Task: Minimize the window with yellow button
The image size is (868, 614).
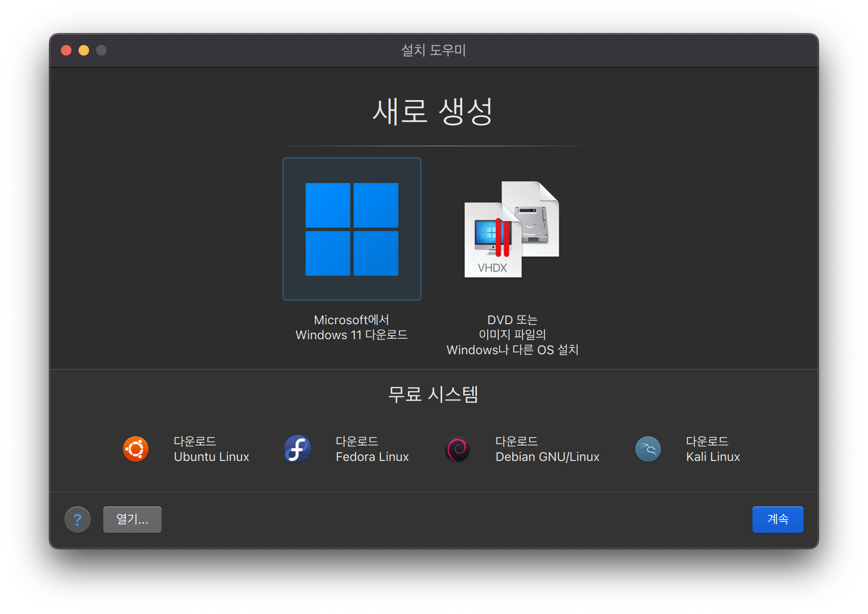Action: pyautogui.click(x=84, y=50)
